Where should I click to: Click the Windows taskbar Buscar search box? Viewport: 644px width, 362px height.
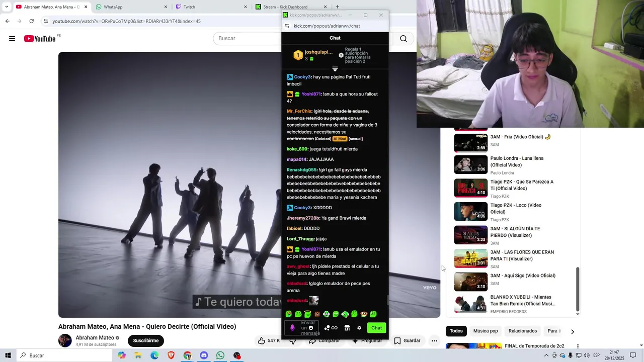pos(64,355)
